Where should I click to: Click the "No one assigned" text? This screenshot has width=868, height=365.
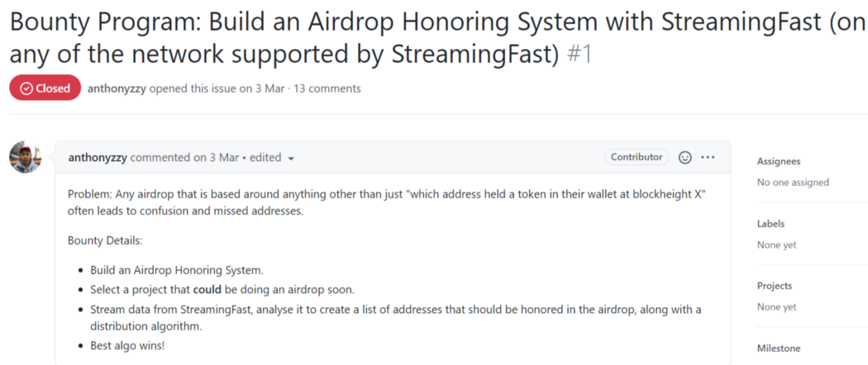[793, 182]
